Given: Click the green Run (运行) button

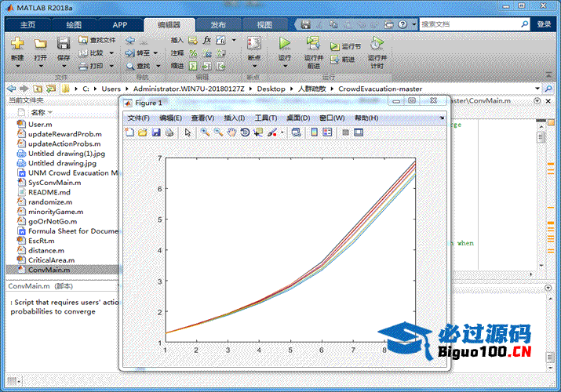Looking at the screenshot, I should click(284, 45).
